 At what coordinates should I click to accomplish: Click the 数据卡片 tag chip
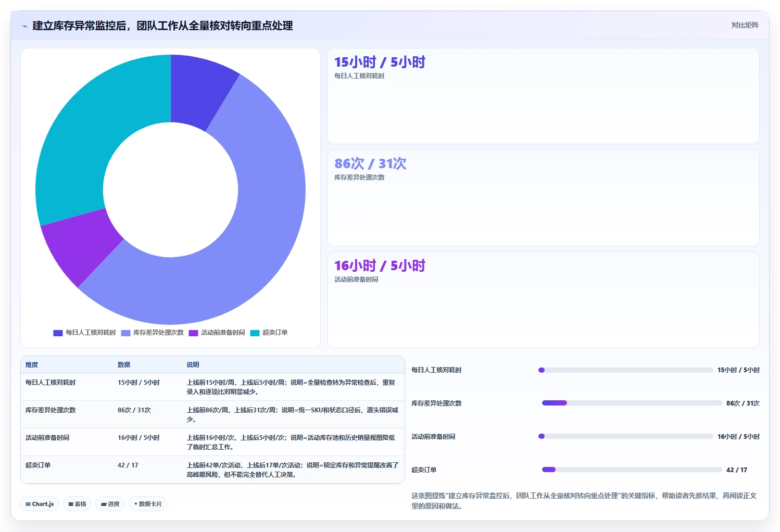click(x=148, y=504)
